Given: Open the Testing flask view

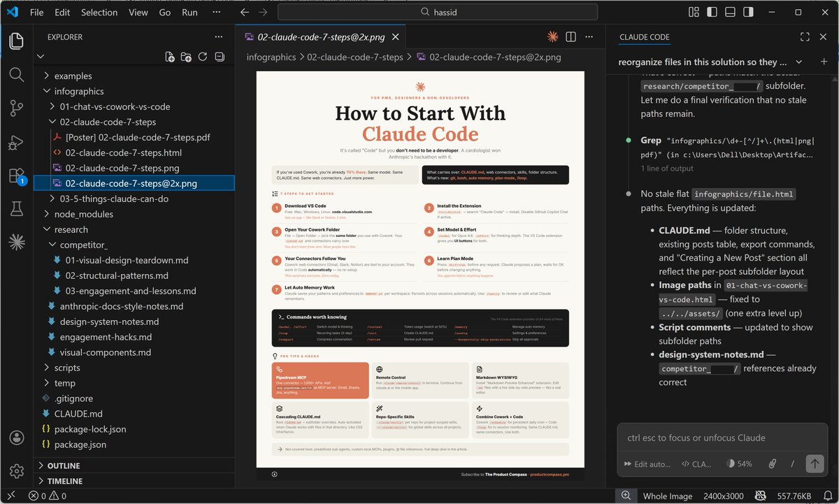Looking at the screenshot, I should click(17, 209).
